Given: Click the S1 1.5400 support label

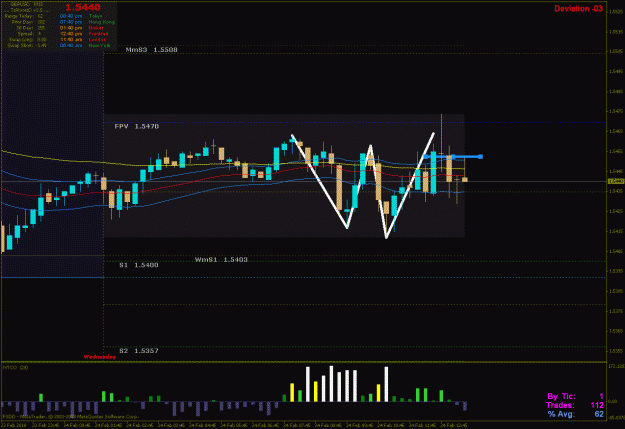Looking at the screenshot, I should pyautogui.click(x=139, y=265).
